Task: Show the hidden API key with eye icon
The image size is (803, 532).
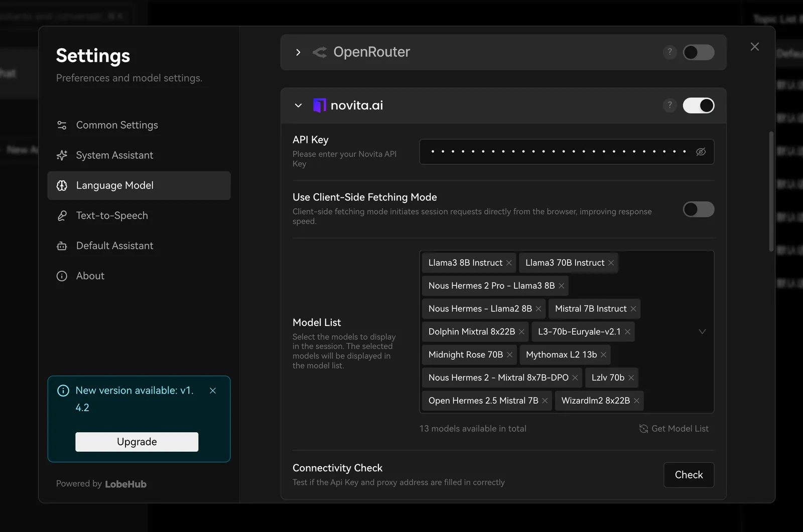Action: coord(701,151)
